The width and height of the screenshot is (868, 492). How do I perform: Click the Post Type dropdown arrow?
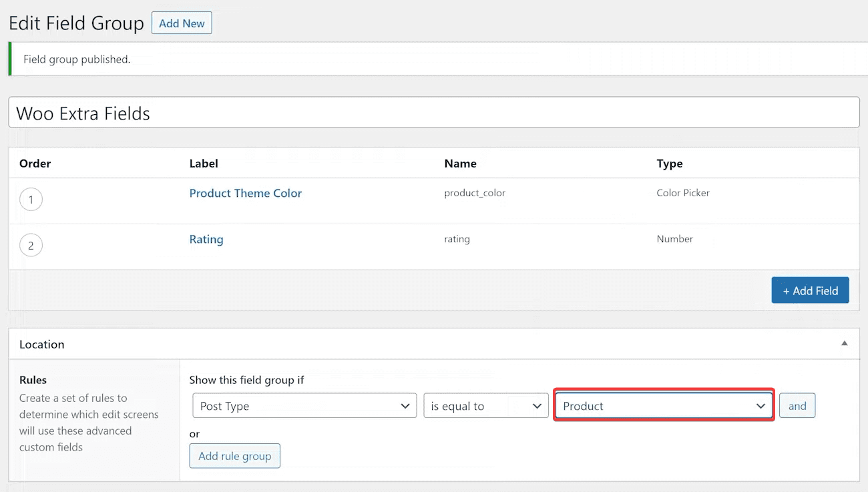tap(406, 405)
